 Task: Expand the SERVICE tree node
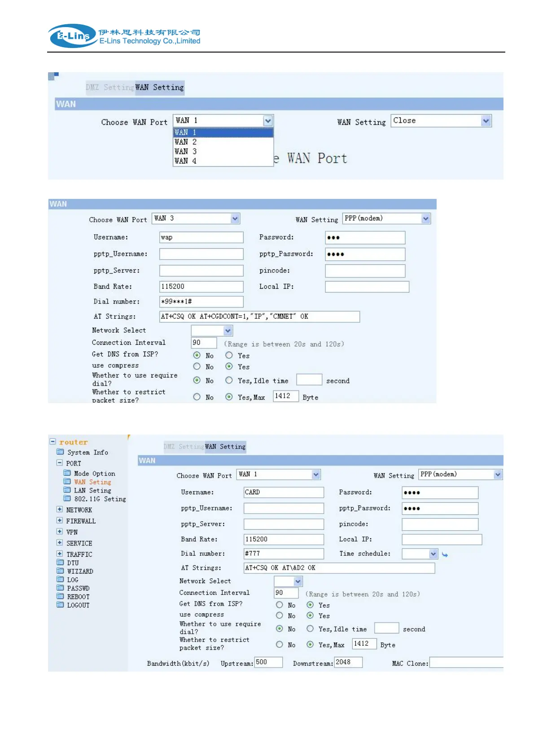point(60,542)
